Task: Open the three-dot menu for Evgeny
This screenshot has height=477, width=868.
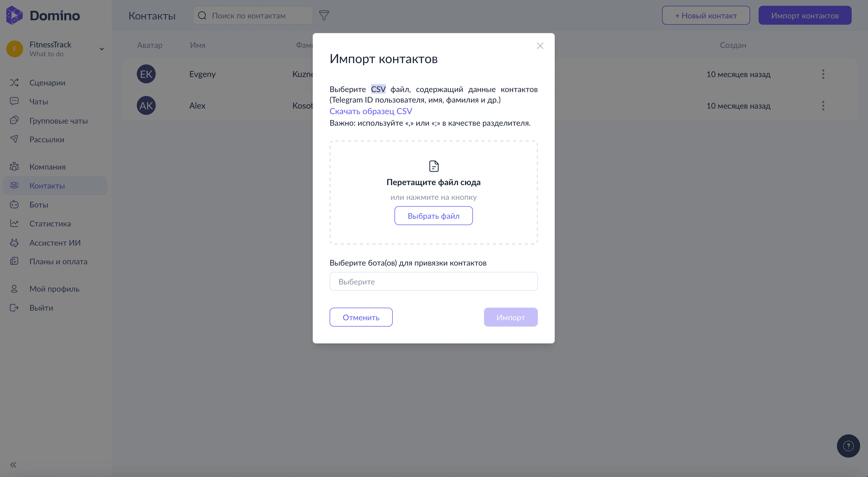Action: [x=823, y=74]
